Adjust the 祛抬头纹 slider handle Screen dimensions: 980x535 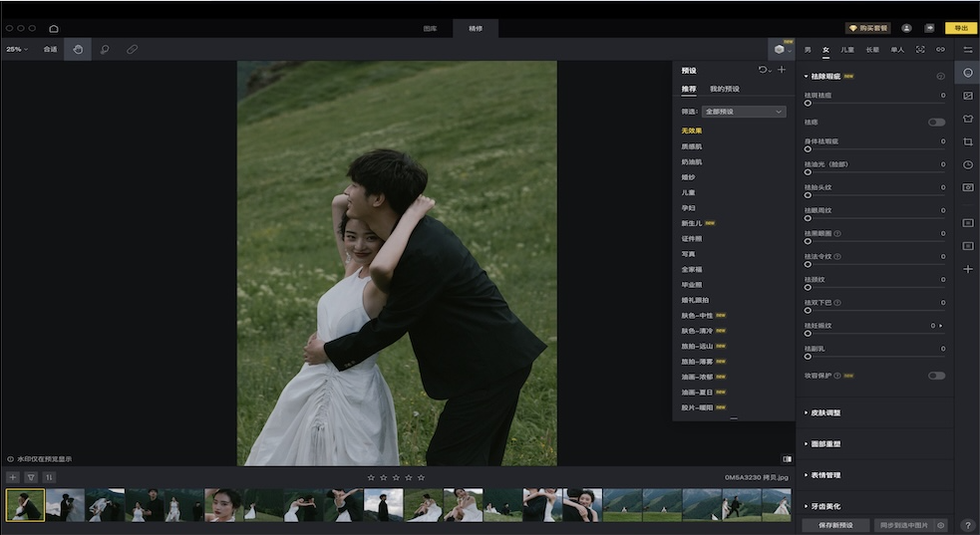click(x=808, y=195)
